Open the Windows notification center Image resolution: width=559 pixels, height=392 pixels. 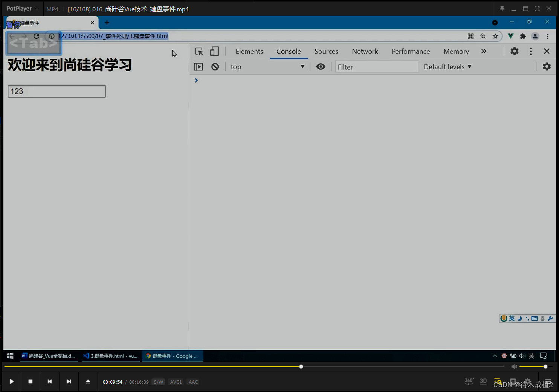pos(543,356)
